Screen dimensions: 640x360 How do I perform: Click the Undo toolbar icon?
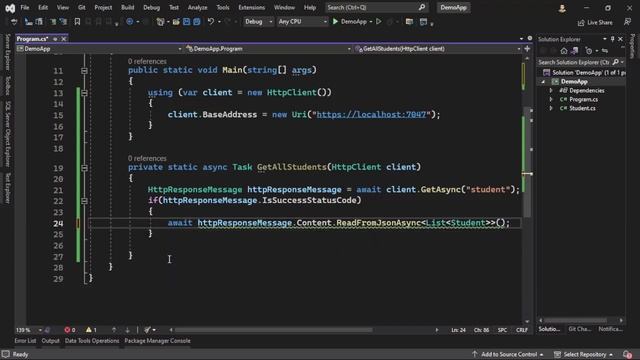[211, 22]
